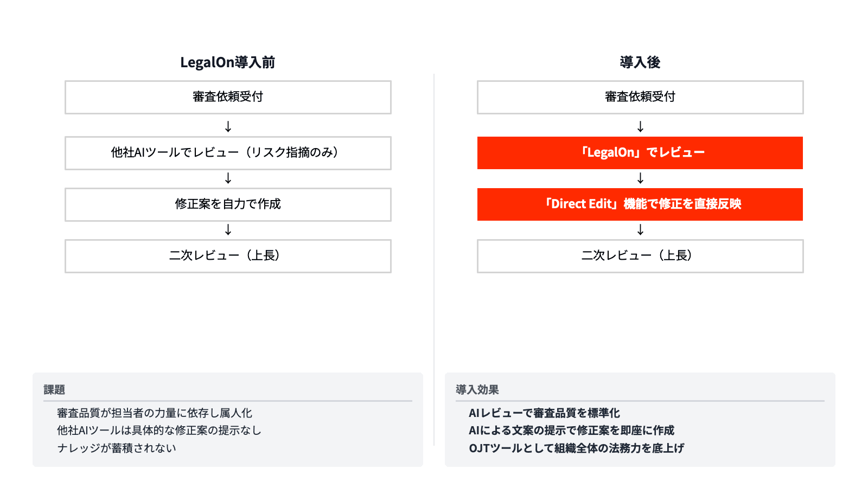Click the arrow below the 他社AIツールでレビュー box
Image resolution: width=868 pixels, height=488 pixels.
coord(228,178)
